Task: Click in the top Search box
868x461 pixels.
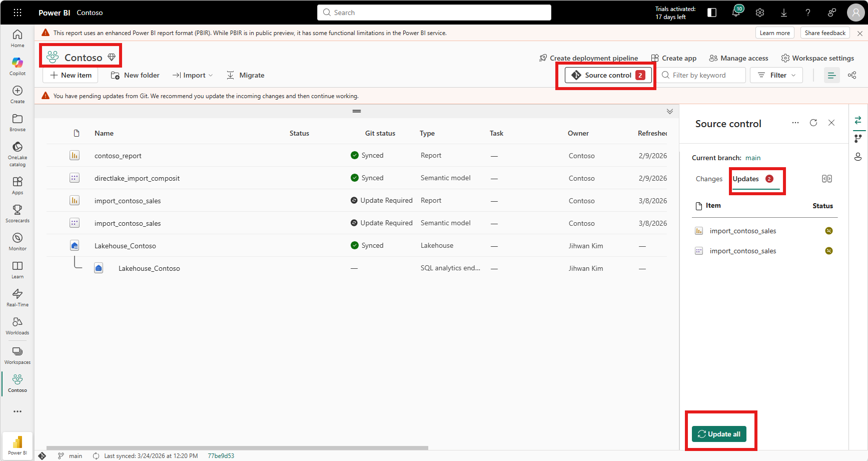Action: pyautogui.click(x=434, y=13)
